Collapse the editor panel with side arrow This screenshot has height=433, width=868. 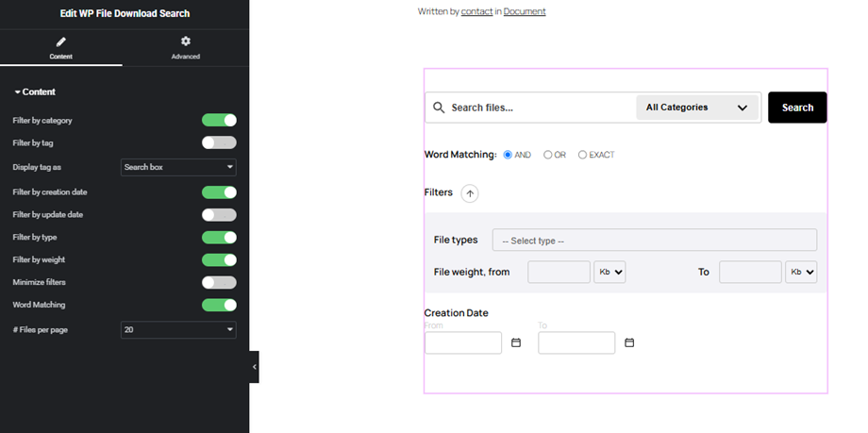click(254, 367)
